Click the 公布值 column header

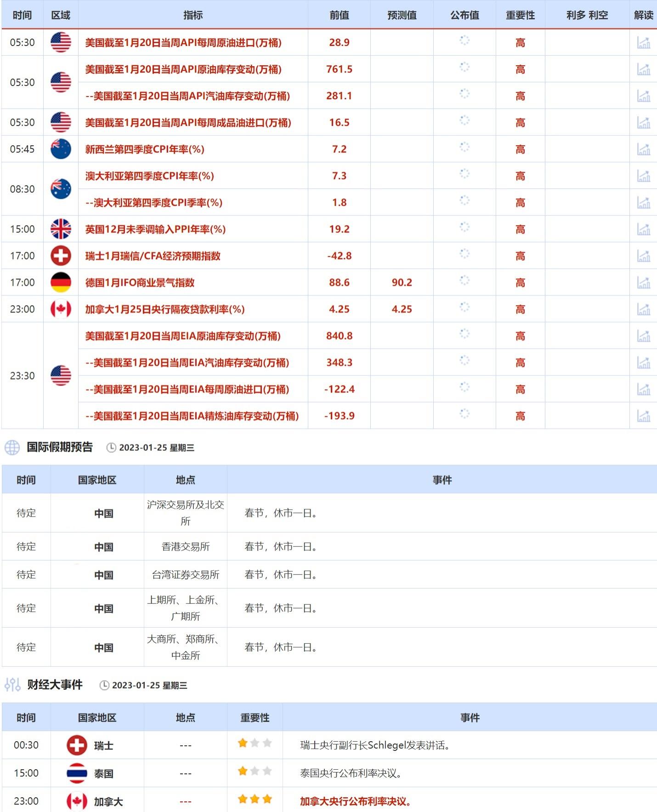464,15
